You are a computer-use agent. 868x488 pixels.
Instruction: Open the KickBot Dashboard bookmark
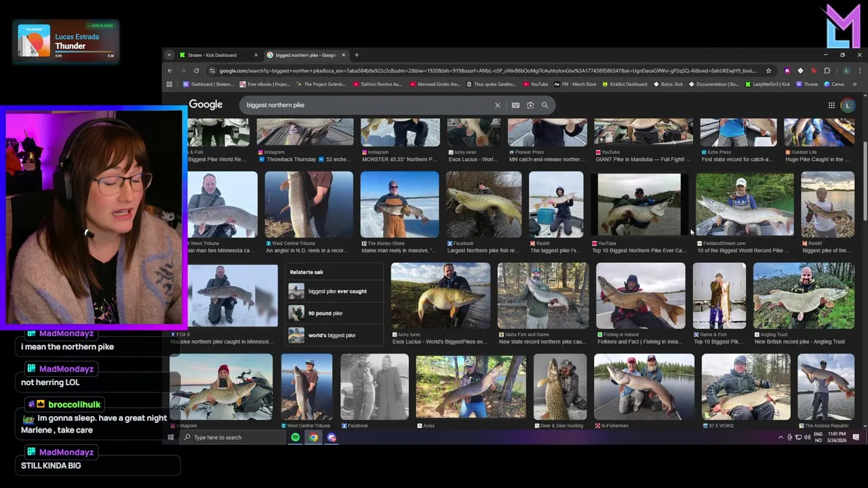(624, 84)
